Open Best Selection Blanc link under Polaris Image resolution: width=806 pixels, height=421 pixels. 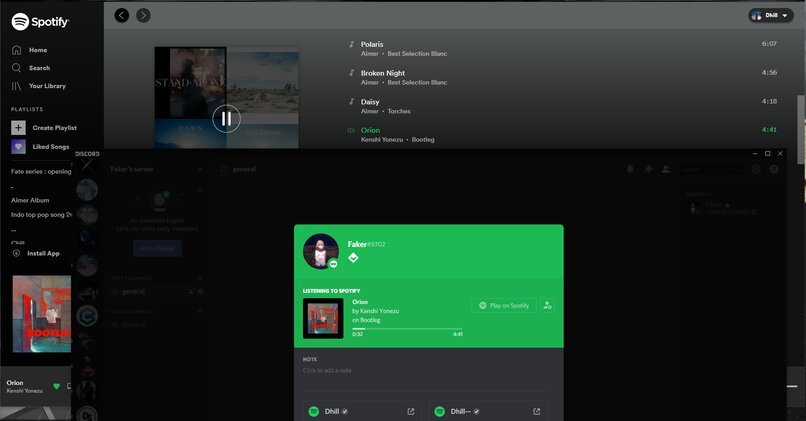[417, 53]
